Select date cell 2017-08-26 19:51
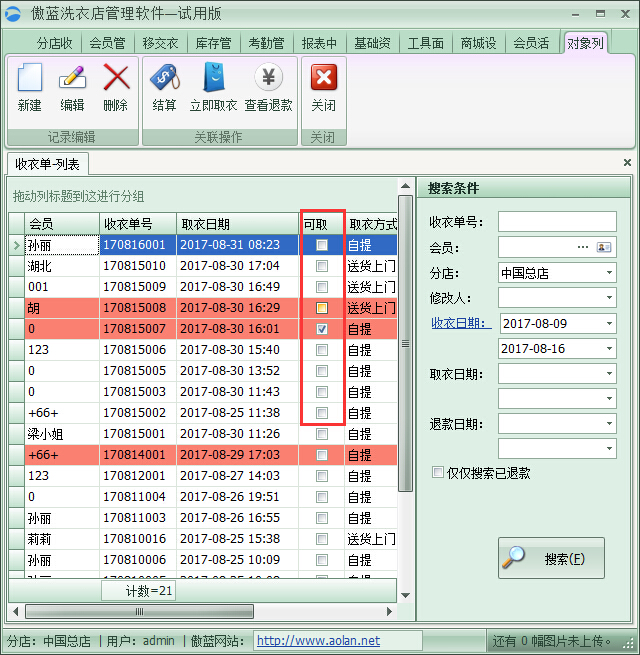Screen dimensions: 640x655 (237, 497)
